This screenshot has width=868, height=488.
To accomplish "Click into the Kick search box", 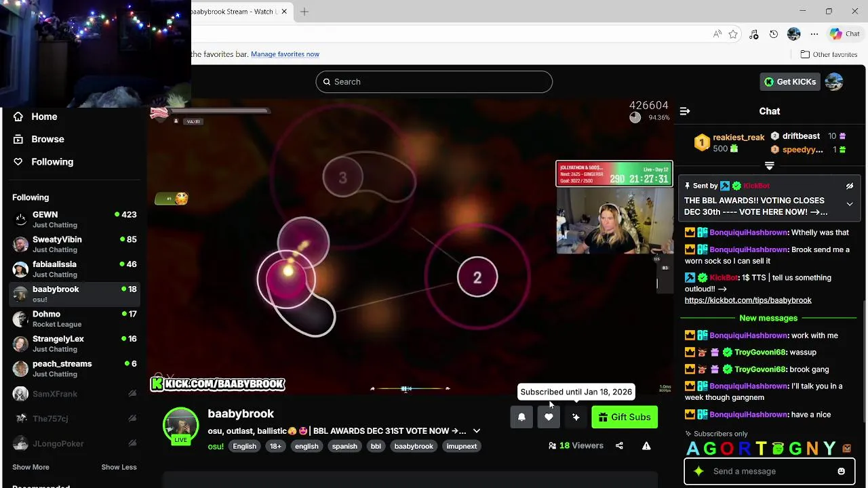I will (434, 81).
